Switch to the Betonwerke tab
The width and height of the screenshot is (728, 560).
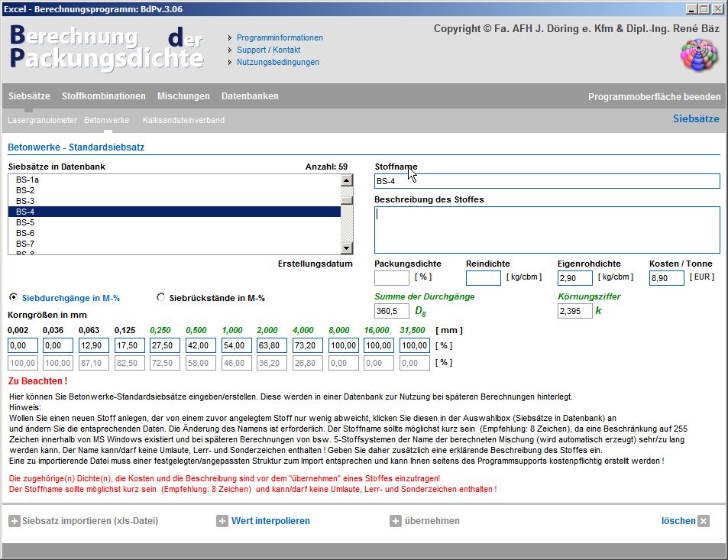click(x=106, y=120)
